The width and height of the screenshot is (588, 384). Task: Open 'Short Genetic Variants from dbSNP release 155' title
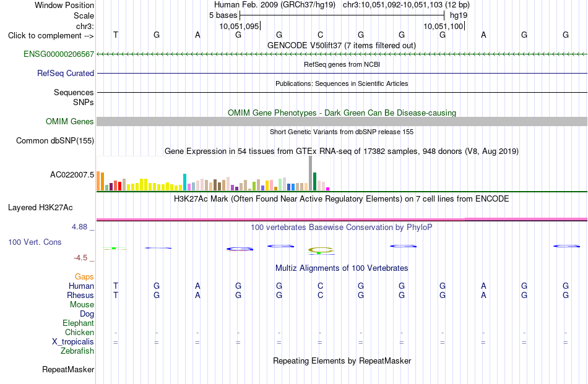point(342,132)
